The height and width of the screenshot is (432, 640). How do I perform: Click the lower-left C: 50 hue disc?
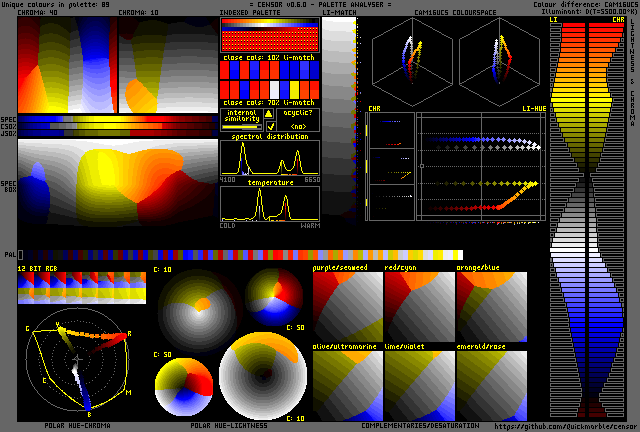pyautogui.click(x=184, y=387)
